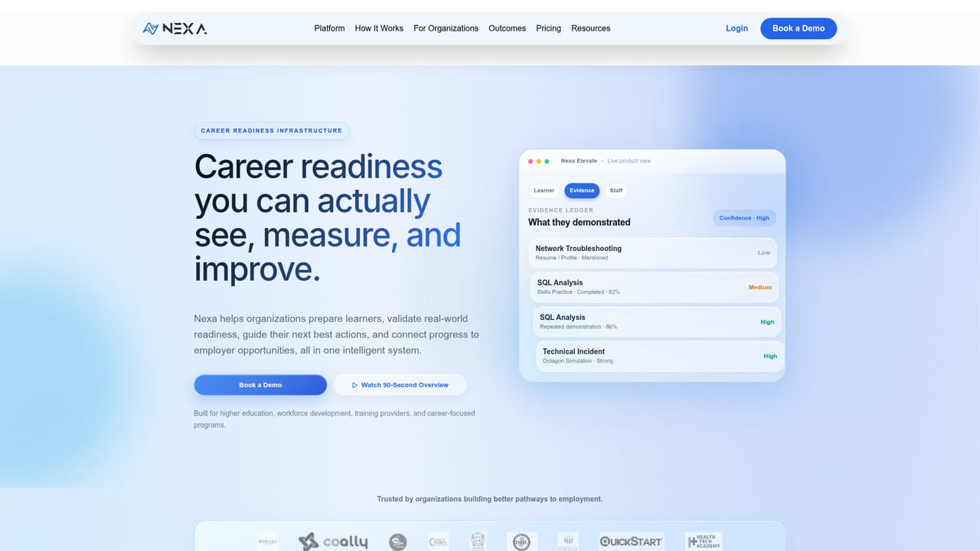Click the red dot in the Nexa Elevate window
The width and height of the screenshot is (980, 551).
pos(531,161)
